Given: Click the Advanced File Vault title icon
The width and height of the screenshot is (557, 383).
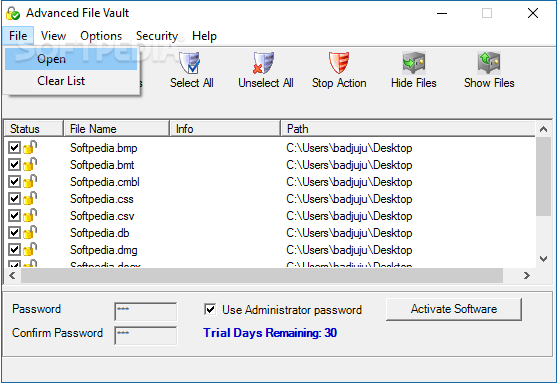Looking at the screenshot, I should click(x=13, y=13).
